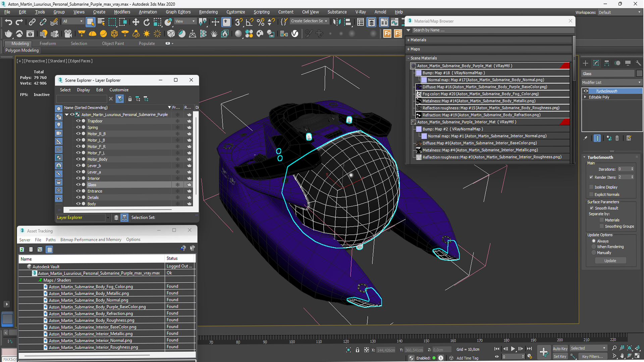Enable Isoline Display checkbox

pos(591,187)
